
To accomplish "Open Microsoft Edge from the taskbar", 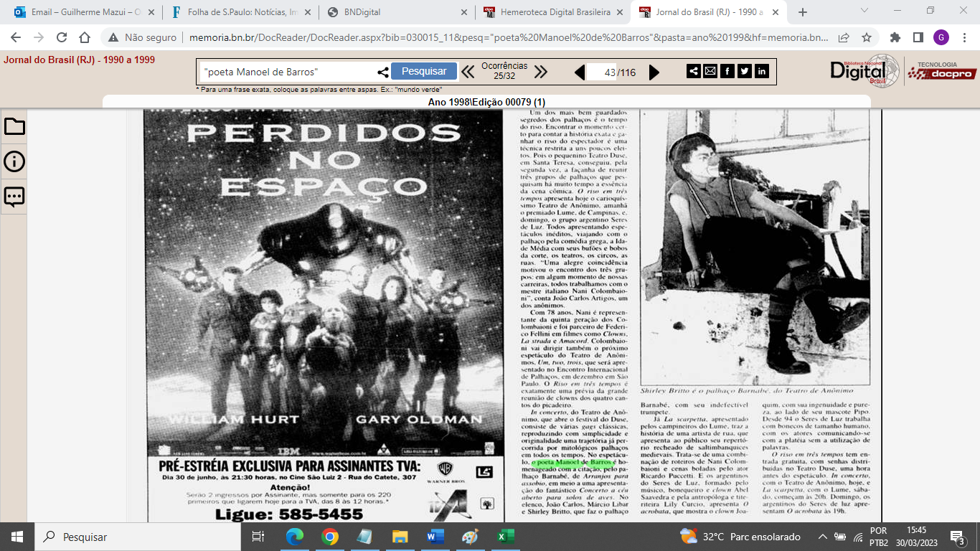I will pos(295,537).
